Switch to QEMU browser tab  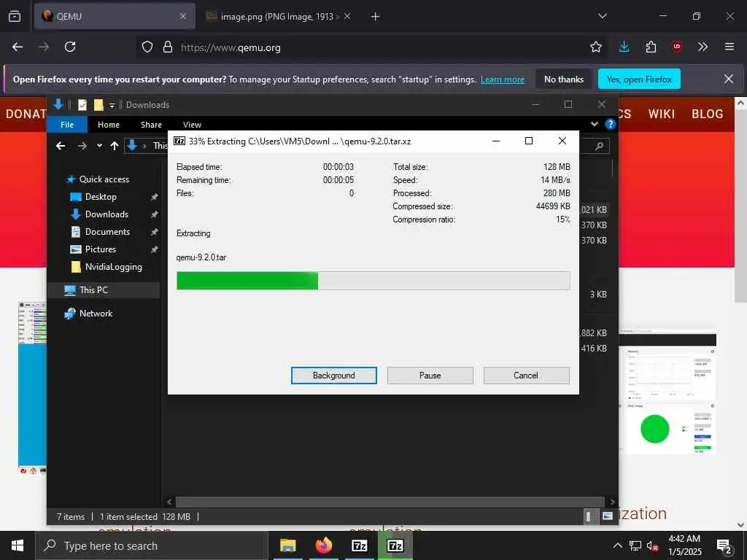click(115, 16)
